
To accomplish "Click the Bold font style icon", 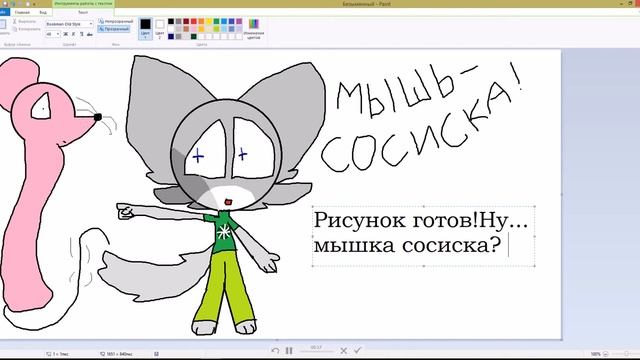I will point(65,34).
